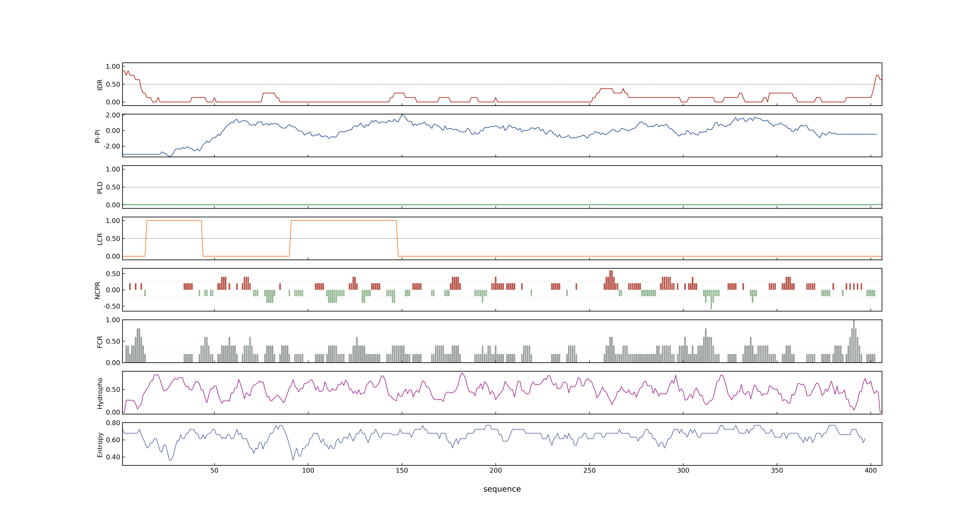Click x-axis tick label 150
The height and width of the screenshot is (523, 980).
[402, 470]
